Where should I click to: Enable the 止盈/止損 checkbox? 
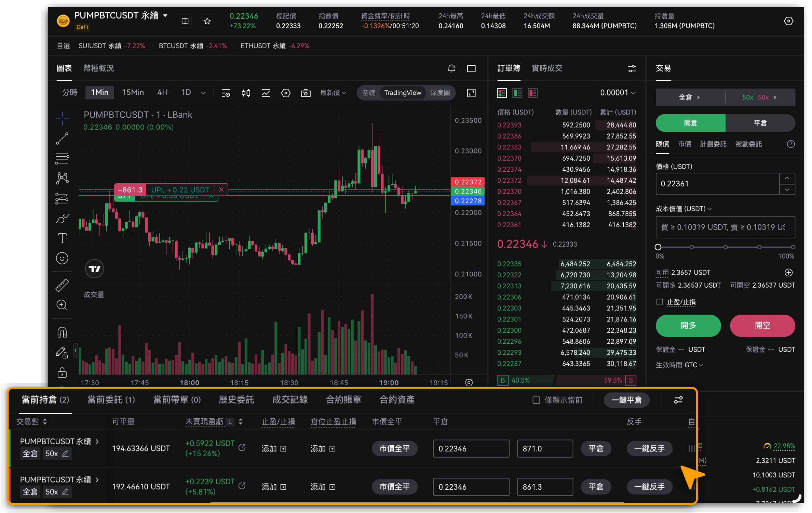(x=660, y=302)
